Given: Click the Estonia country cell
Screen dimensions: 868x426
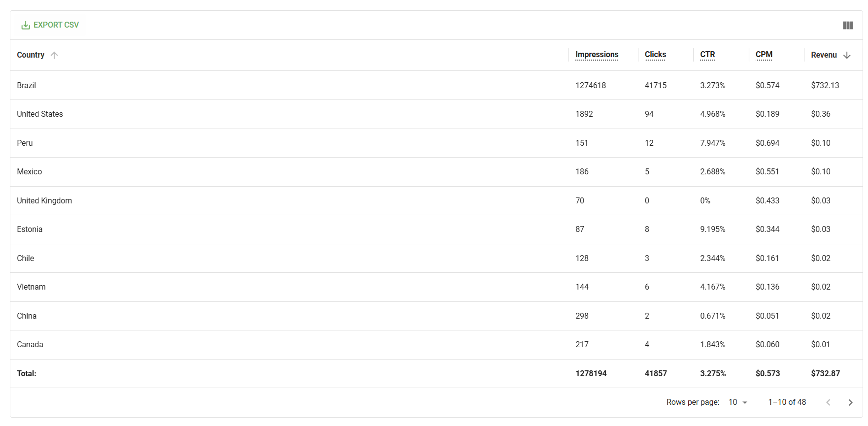Looking at the screenshot, I should tap(30, 229).
